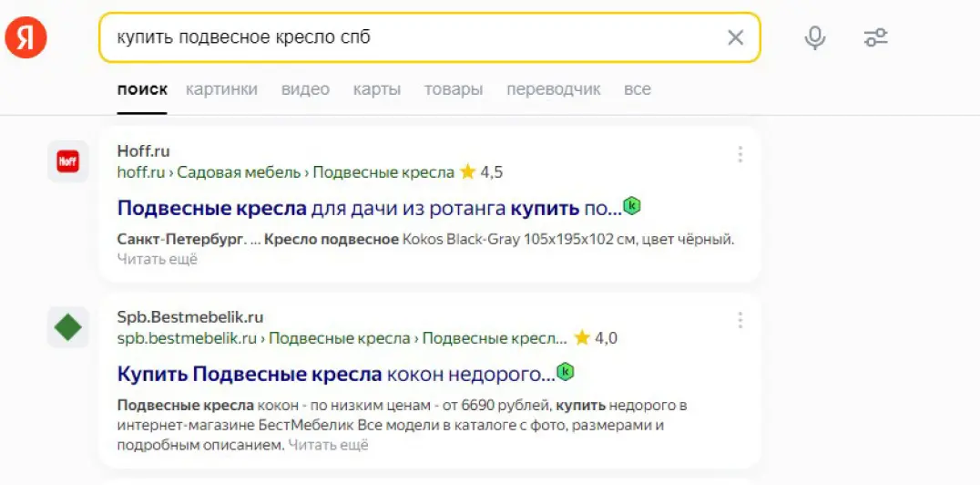Open the three-dot menu for the Bestmebelik result

[740, 320]
